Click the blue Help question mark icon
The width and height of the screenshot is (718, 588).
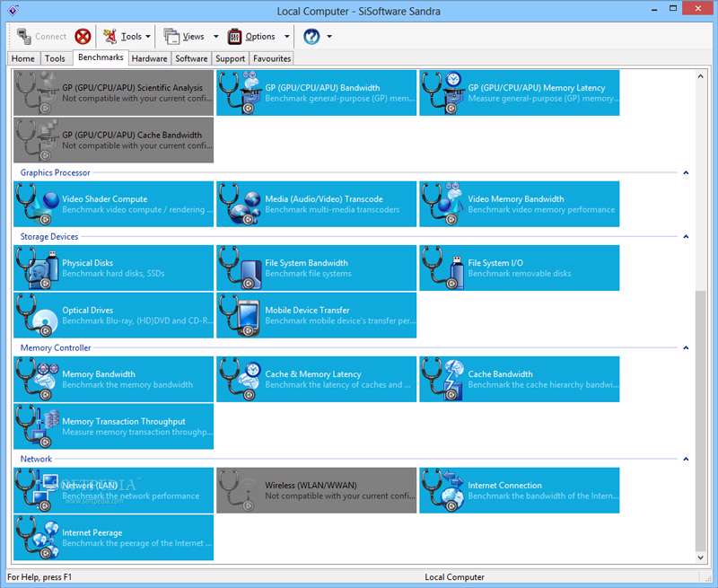pyautogui.click(x=311, y=37)
